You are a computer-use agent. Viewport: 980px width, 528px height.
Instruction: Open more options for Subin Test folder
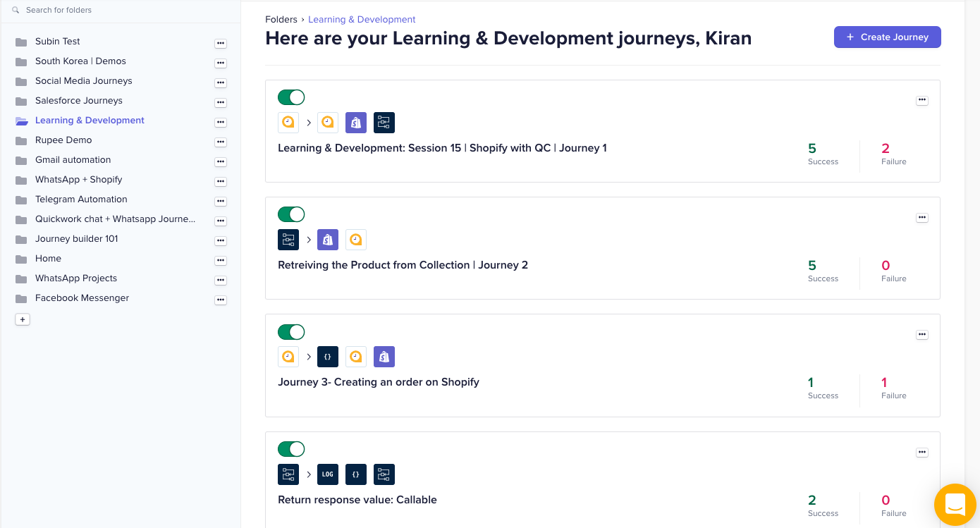(221, 43)
